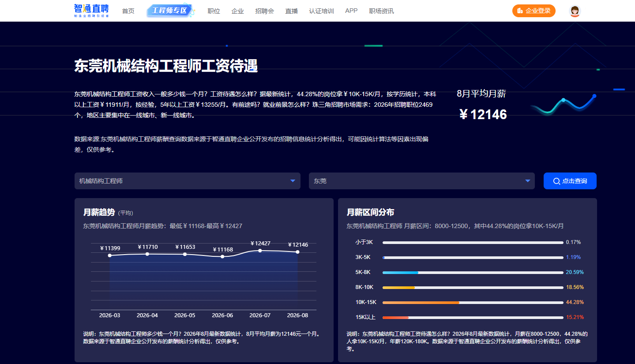Click the 2026-07 data point on chart
The height and width of the screenshot is (364, 635).
[260, 251]
